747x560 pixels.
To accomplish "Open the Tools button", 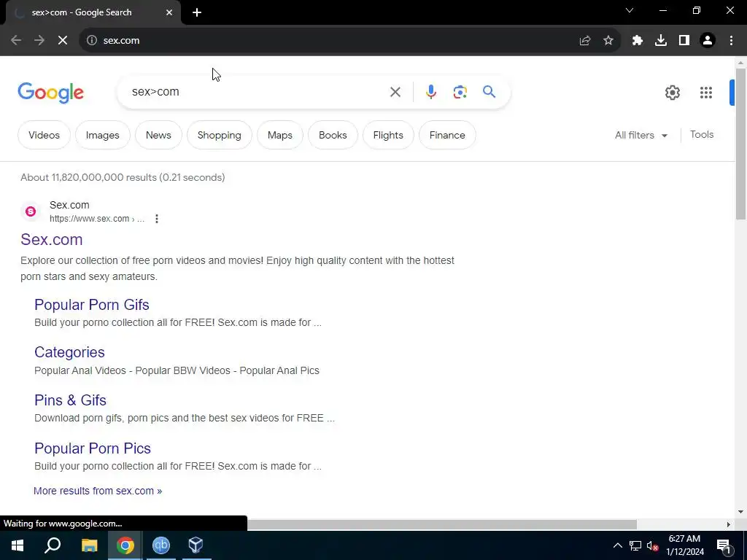I will coord(702,135).
